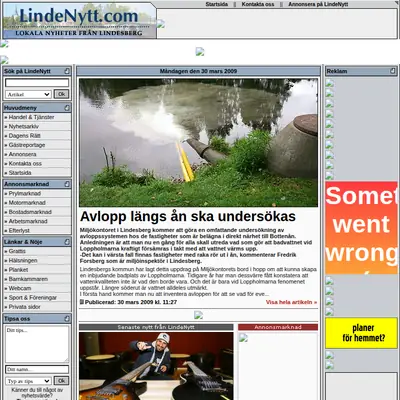Click the broken image below the article
The height and width of the screenshot is (400, 400).
199,315
